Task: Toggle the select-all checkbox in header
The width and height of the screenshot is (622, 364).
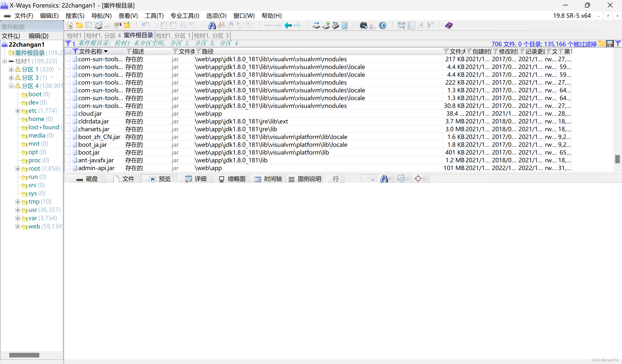Action: click(68, 51)
